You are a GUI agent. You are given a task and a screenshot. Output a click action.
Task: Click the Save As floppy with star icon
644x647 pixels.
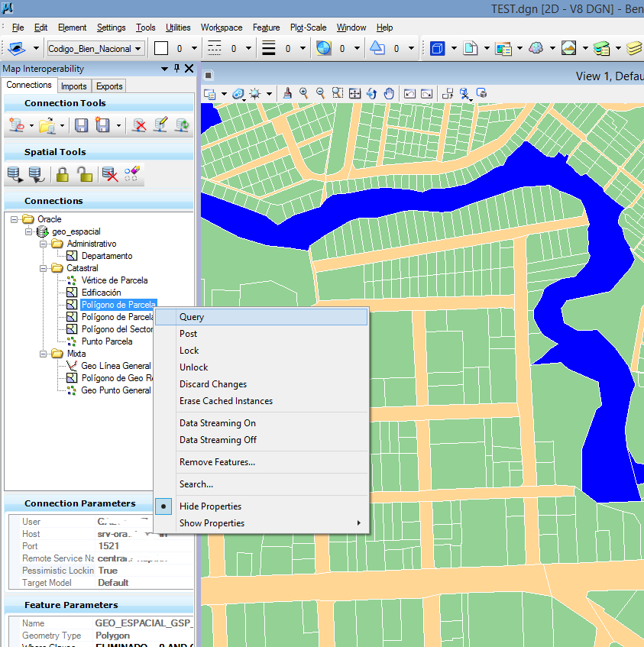102,125
